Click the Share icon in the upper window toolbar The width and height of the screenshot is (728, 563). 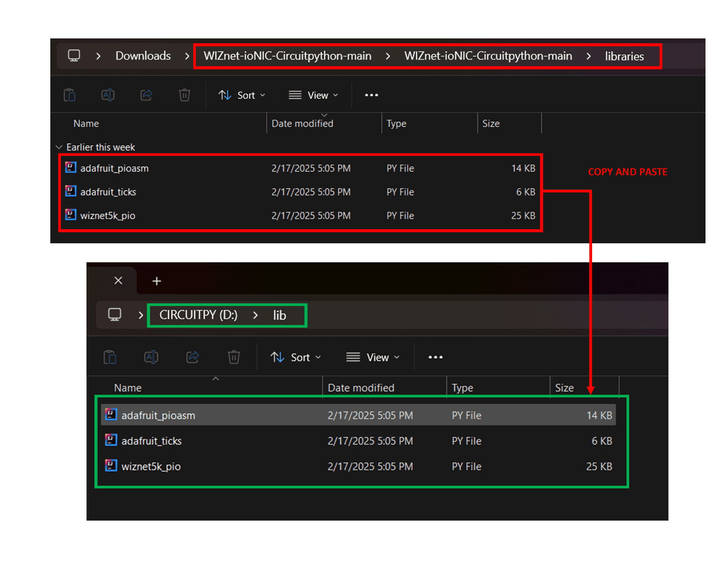pos(146,95)
